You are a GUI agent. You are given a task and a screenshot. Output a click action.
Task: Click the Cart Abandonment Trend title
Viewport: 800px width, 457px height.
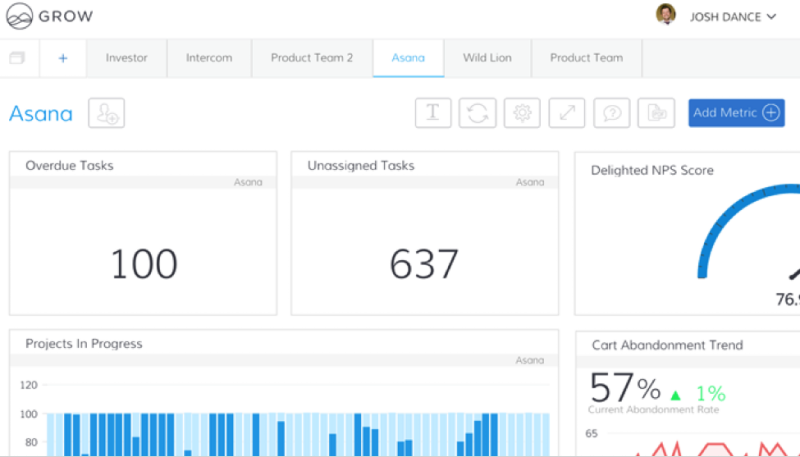[667, 345]
